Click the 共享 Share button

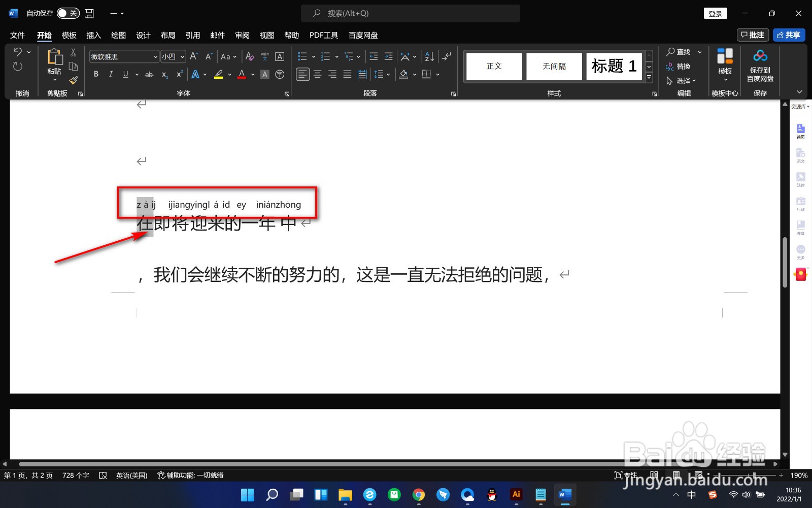[789, 35]
